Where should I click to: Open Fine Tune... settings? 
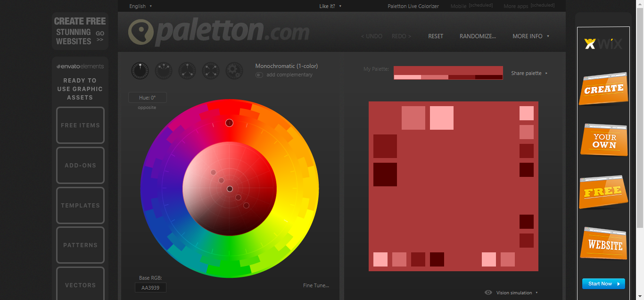[x=316, y=285]
